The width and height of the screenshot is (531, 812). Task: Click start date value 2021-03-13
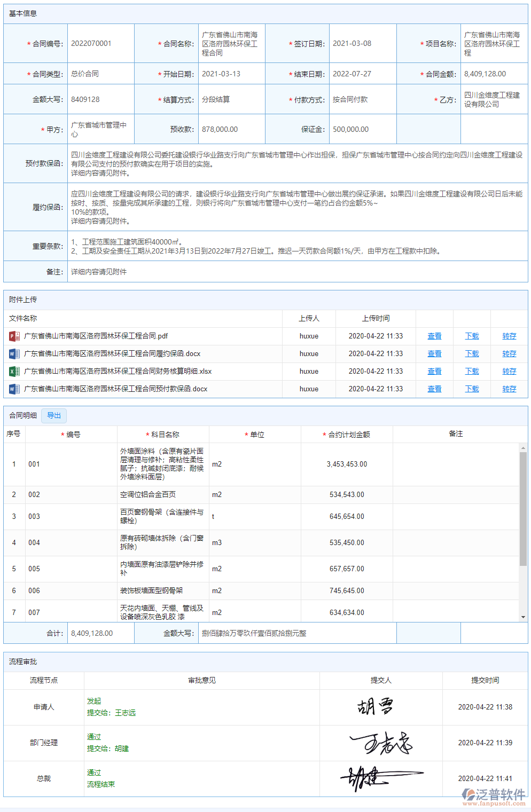tap(221, 74)
